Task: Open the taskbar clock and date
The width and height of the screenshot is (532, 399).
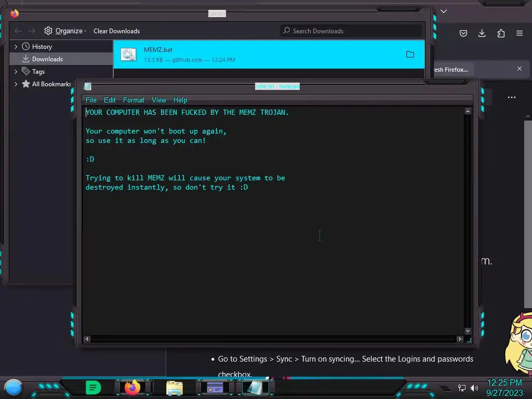Action: pyautogui.click(x=504, y=388)
